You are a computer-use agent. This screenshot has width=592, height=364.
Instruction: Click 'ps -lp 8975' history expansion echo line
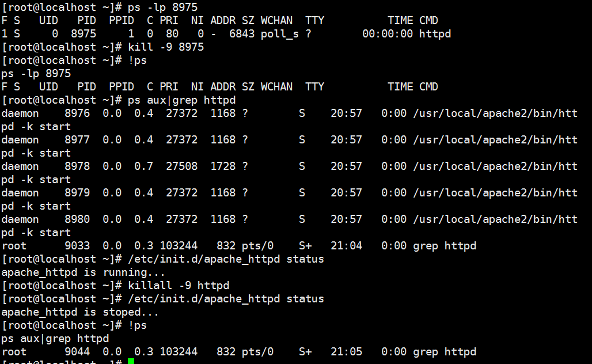point(36,74)
